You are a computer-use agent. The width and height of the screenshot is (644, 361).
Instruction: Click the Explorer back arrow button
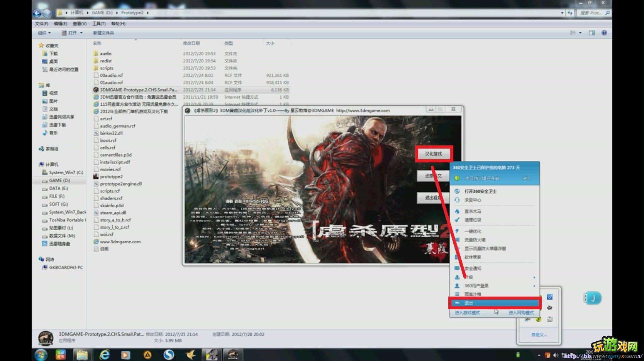coord(37,13)
